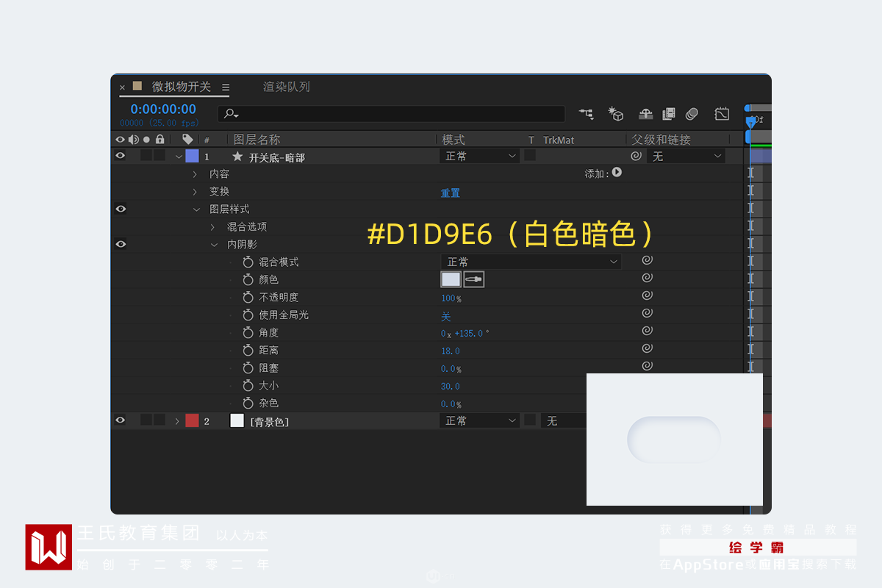The image size is (882, 588).
Task: Open parent dropdown showing 无
Action: point(686,156)
